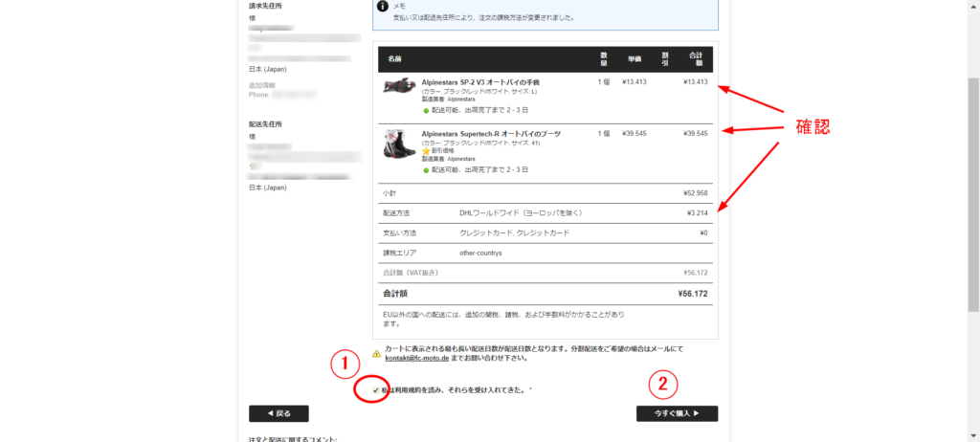Click the green availability dot for the Supertech-R boots

[x=426, y=170]
